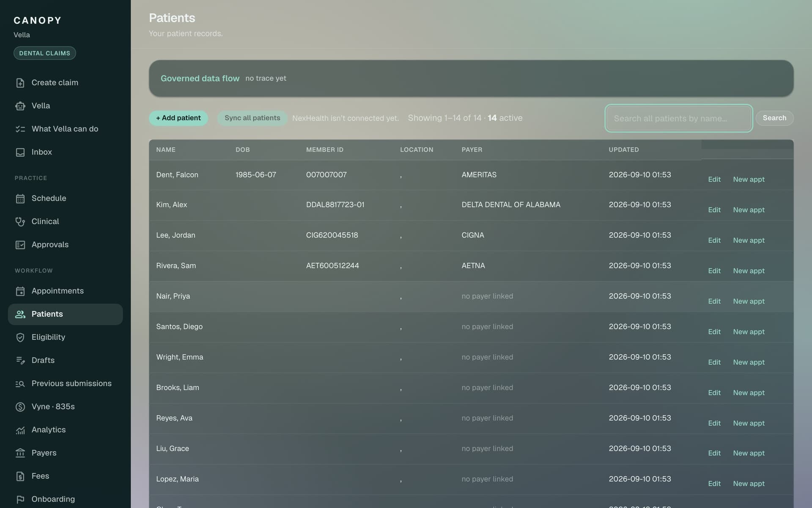Screen dimensions: 812x508
Task: Click the NAME column header
Action: (166, 150)
